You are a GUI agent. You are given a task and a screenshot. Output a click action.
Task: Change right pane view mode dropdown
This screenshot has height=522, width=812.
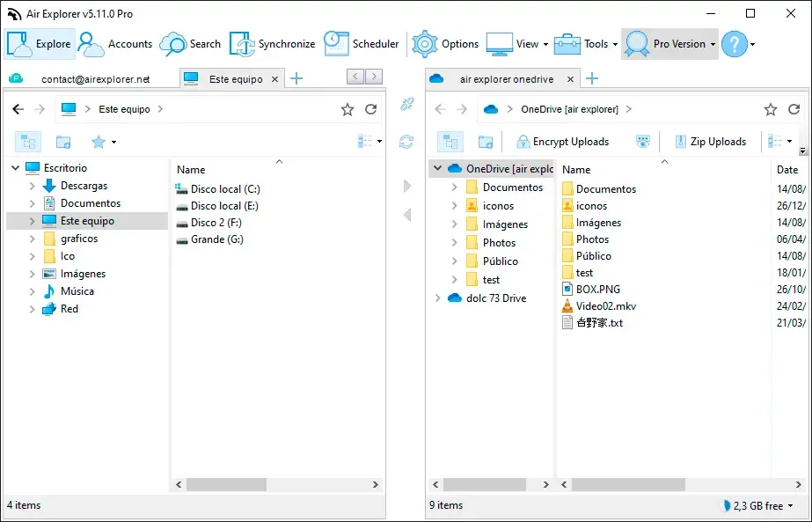779,141
